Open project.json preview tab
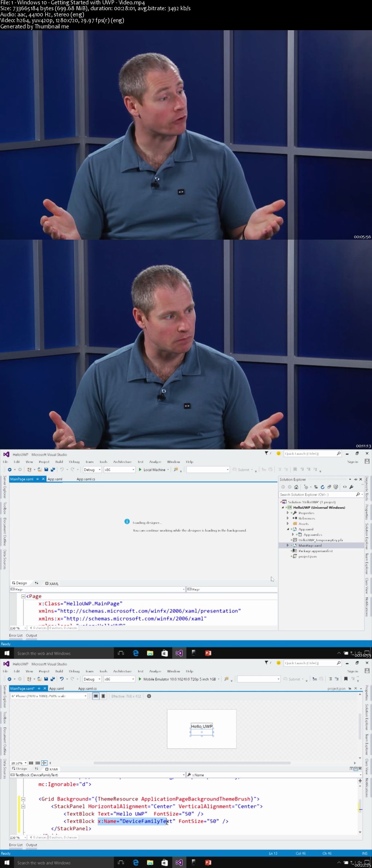Image resolution: width=372 pixels, height=868 pixels. click(x=336, y=688)
